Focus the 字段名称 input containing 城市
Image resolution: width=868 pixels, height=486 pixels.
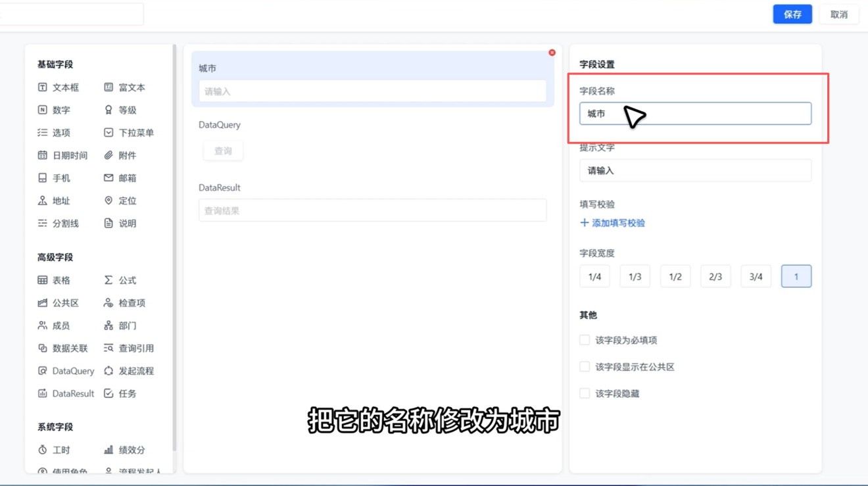(695, 114)
